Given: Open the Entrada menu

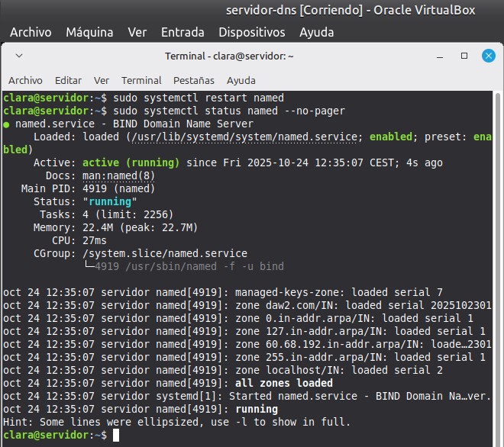Looking at the screenshot, I should coord(183,32).
